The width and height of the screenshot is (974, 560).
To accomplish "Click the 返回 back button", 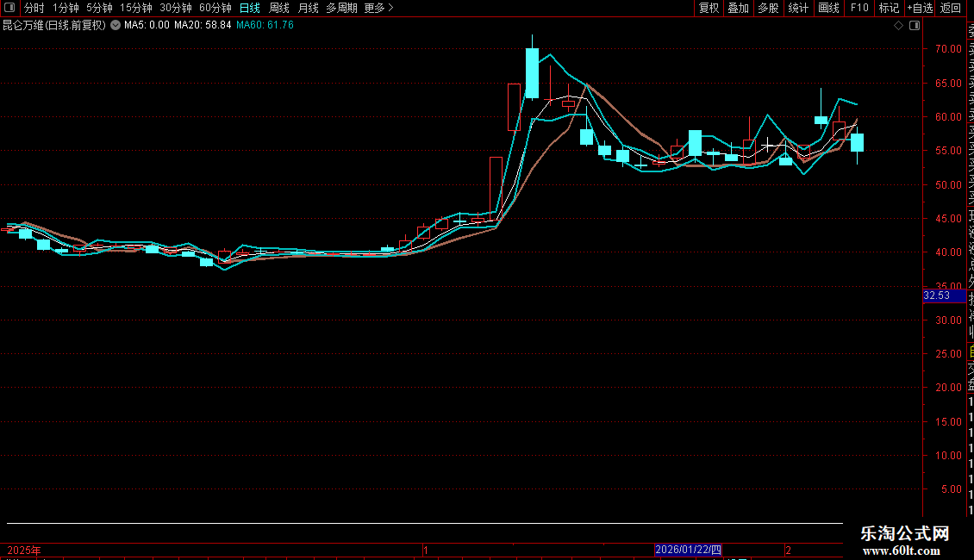I will click(951, 8).
